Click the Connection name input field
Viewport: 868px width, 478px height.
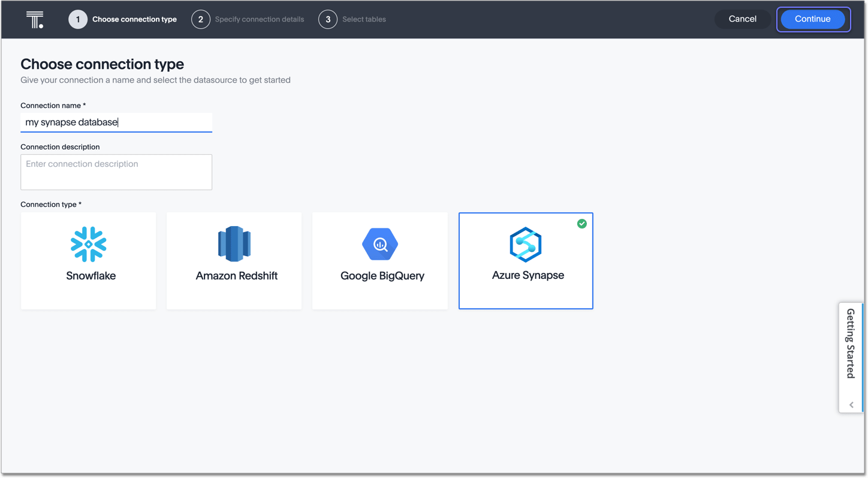[116, 122]
